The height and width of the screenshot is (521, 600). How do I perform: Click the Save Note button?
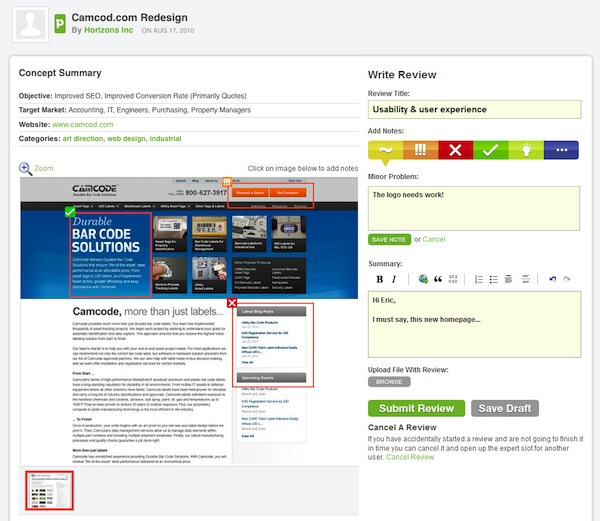pyautogui.click(x=389, y=240)
